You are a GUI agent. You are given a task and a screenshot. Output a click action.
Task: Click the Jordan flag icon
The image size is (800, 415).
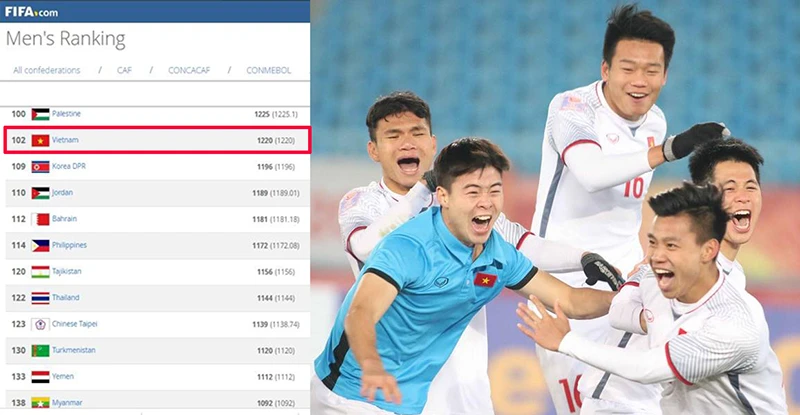coord(40,193)
